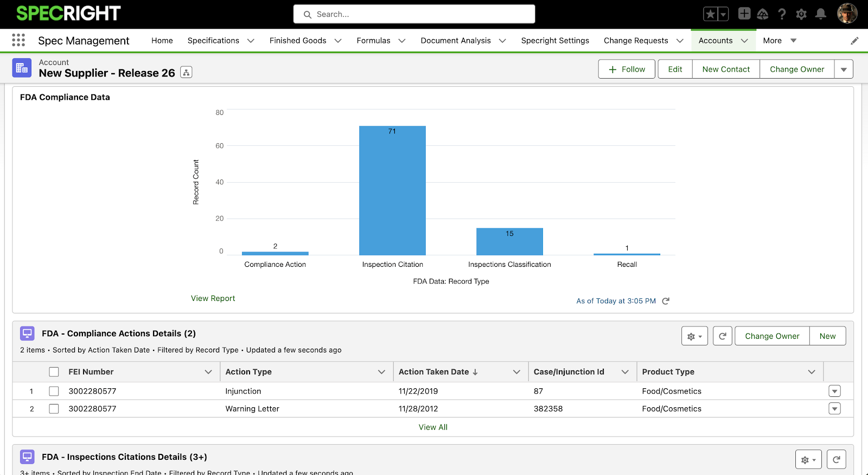Refresh the FDA Compliance Data chart
The height and width of the screenshot is (475, 868).
coord(666,301)
